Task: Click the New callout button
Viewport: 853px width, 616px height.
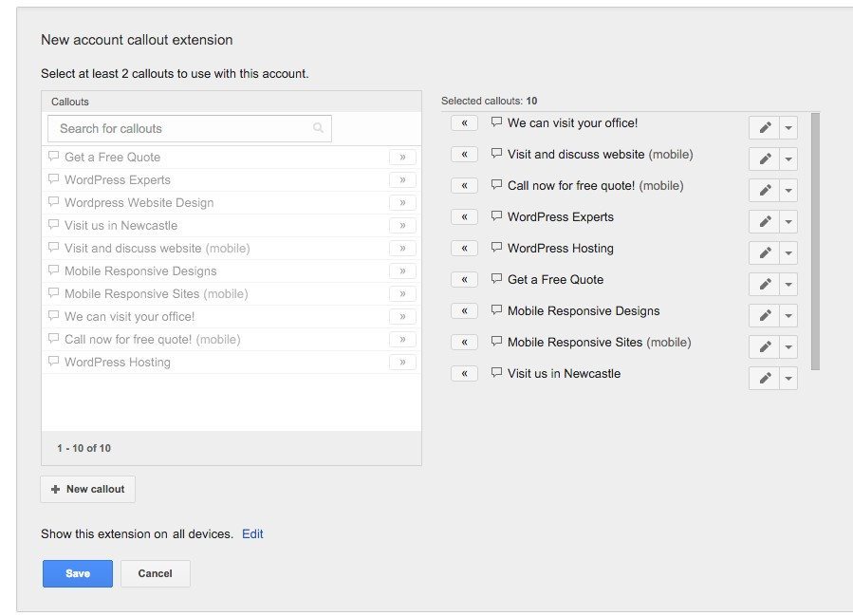Action: coord(87,489)
